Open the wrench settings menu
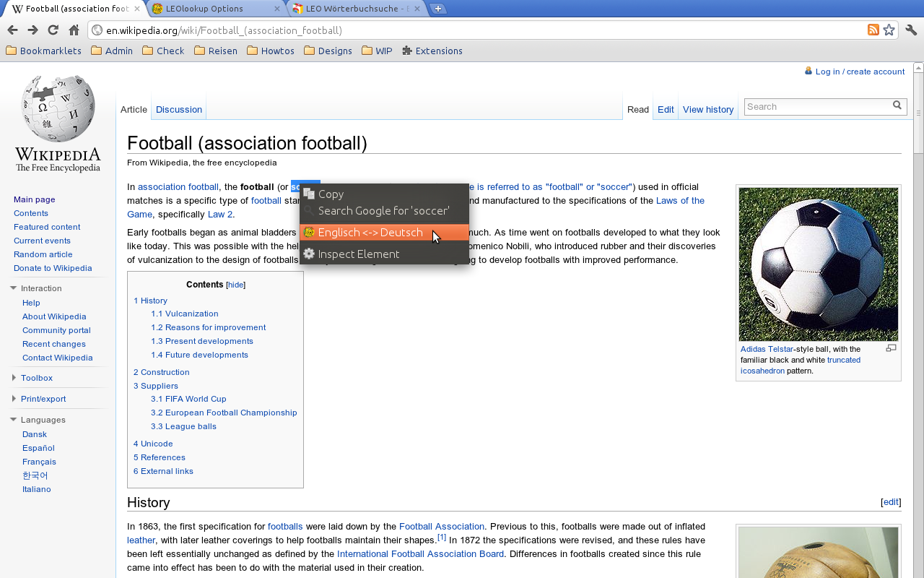Viewport: 924px width, 578px height. [911, 30]
